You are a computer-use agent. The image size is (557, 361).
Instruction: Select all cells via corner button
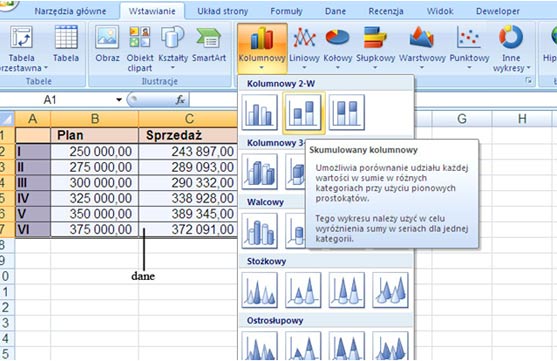(x=7, y=119)
